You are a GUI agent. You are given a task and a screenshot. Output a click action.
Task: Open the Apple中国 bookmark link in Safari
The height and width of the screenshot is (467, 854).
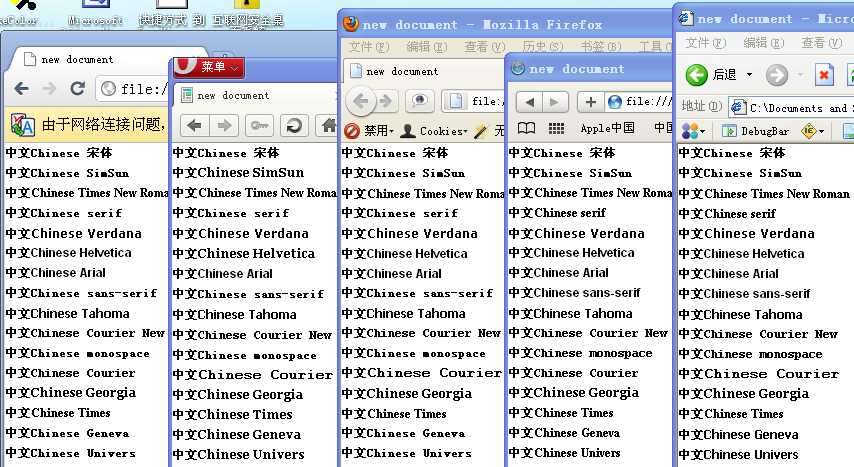607,128
